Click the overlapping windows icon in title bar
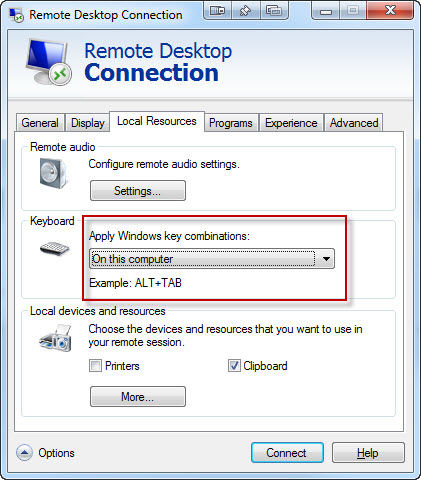This screenshot has width=421, height=480. (274, 11)
